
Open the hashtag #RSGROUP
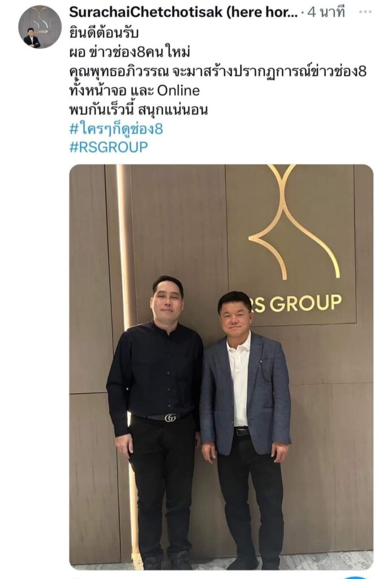(x=109, y=147)
